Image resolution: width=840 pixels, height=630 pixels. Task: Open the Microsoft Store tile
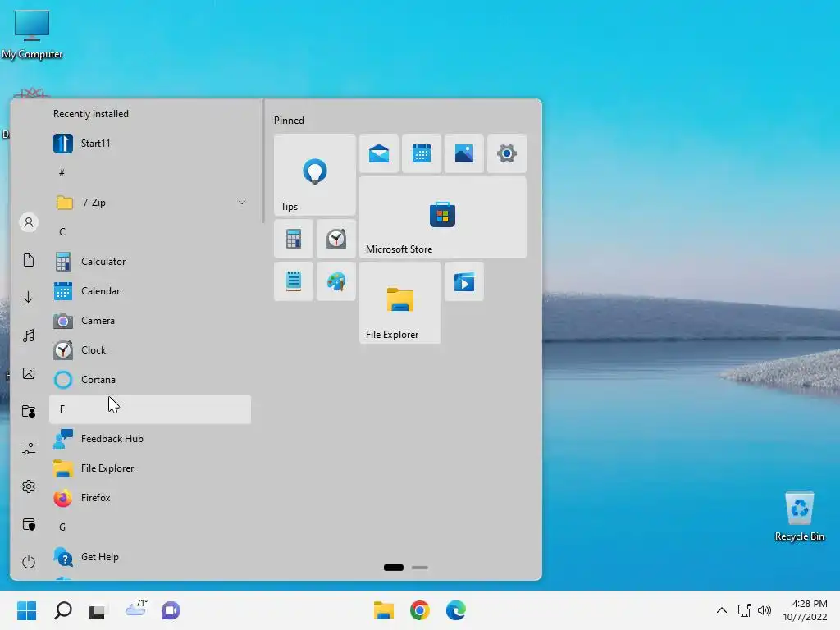coord(442,217)
